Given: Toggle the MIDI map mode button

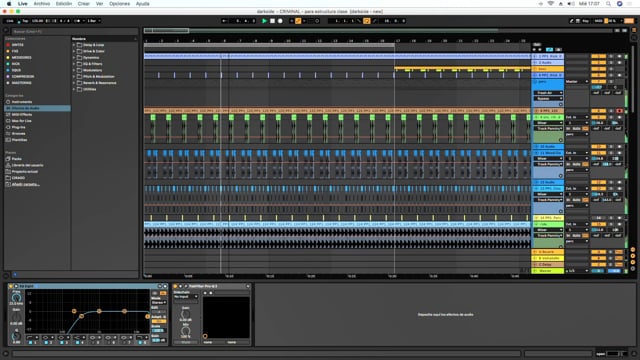Looking at the screenshot, I should point(598,21).
